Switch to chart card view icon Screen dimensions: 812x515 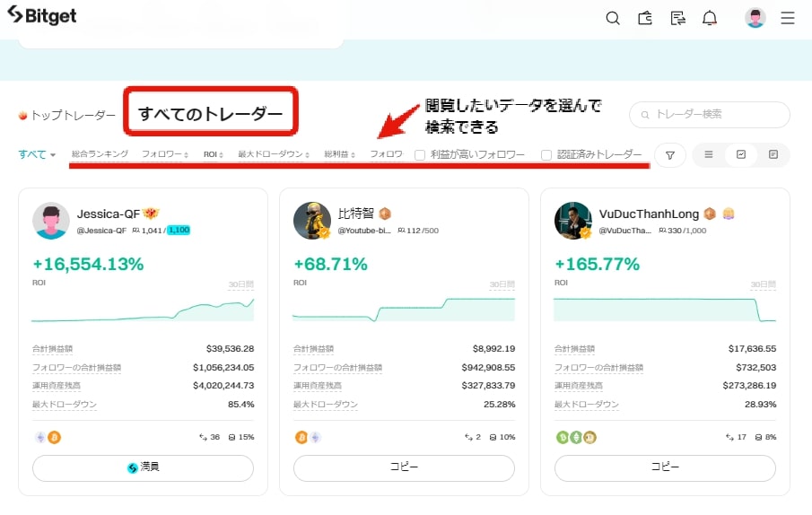click(741, 154)
